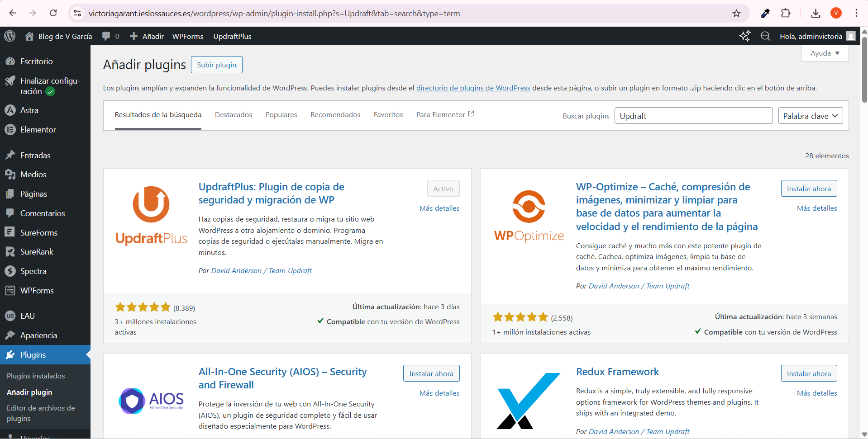The image size is (868, 439).
Task: Click the AI sparkle icon in admin bar
Action: click(x=744, y=36)
